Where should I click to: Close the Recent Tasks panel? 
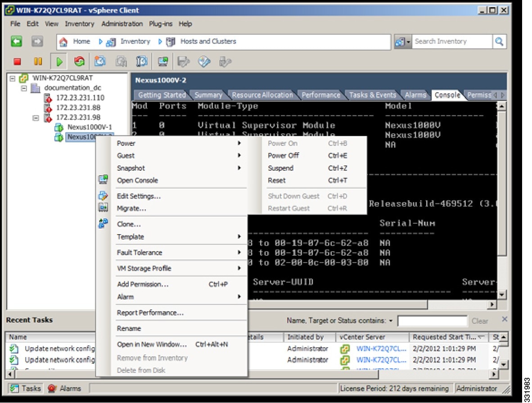505,320
